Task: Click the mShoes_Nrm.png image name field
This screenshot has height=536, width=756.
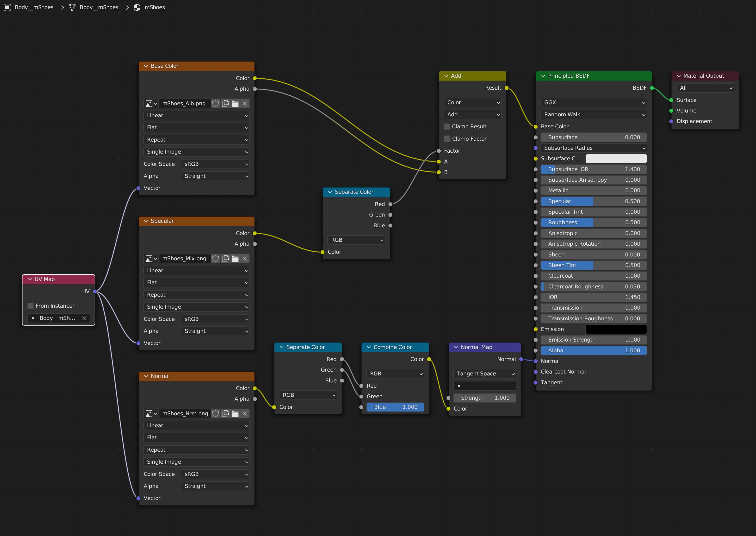Action: point(185,414)
